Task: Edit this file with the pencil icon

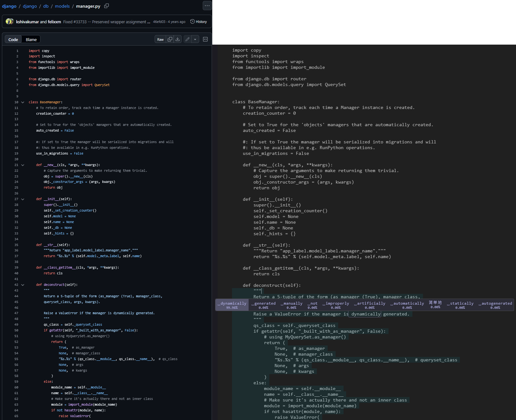Action: (x=187, y=39)
